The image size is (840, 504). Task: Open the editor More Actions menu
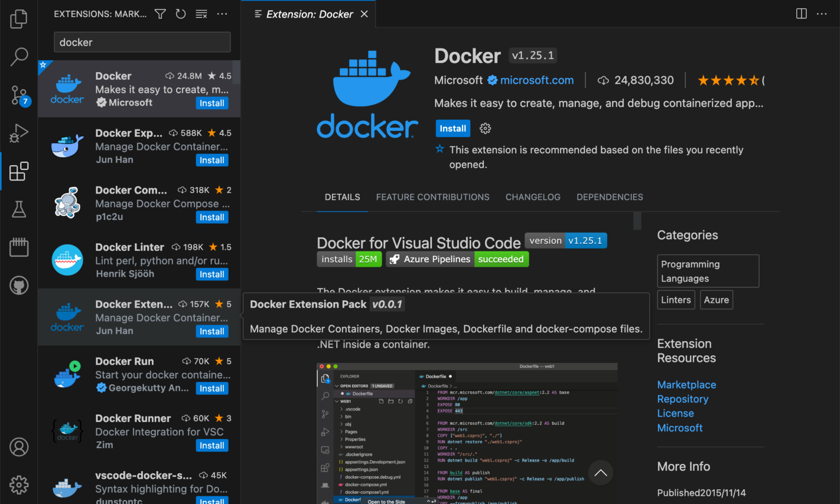pyautogui.click(x=821, y=14)
